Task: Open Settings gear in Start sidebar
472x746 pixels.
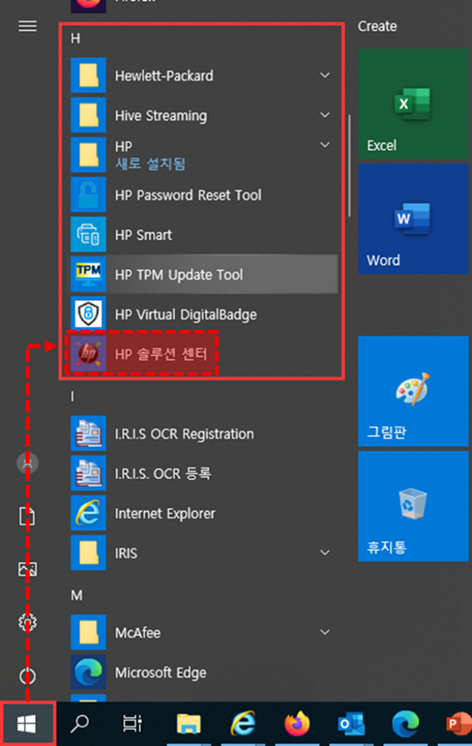Action: click(x=28, y=622)
